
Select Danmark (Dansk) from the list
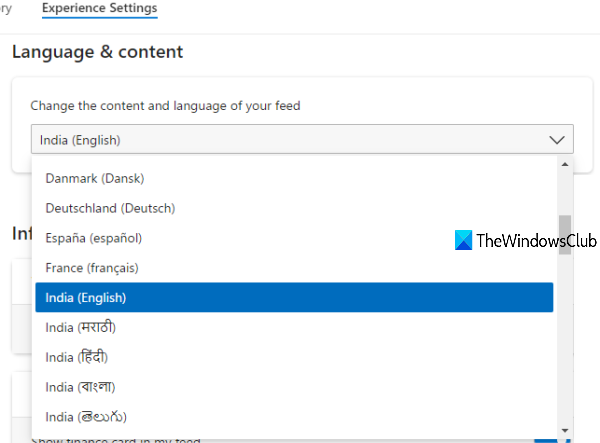95,178
